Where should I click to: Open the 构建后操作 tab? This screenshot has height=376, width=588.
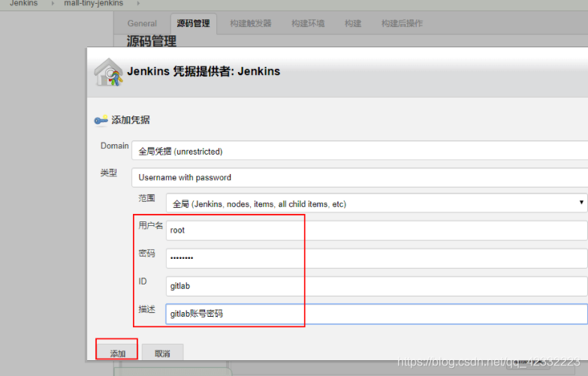[x=402, y=23]
